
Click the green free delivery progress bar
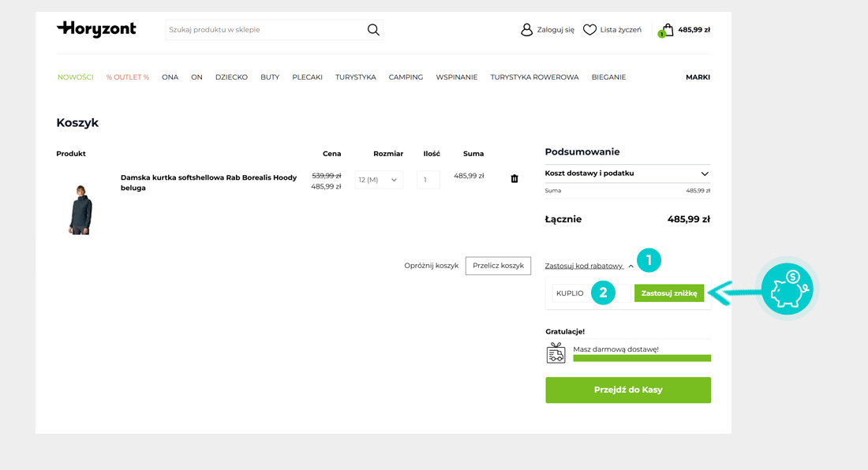point(642,358)
